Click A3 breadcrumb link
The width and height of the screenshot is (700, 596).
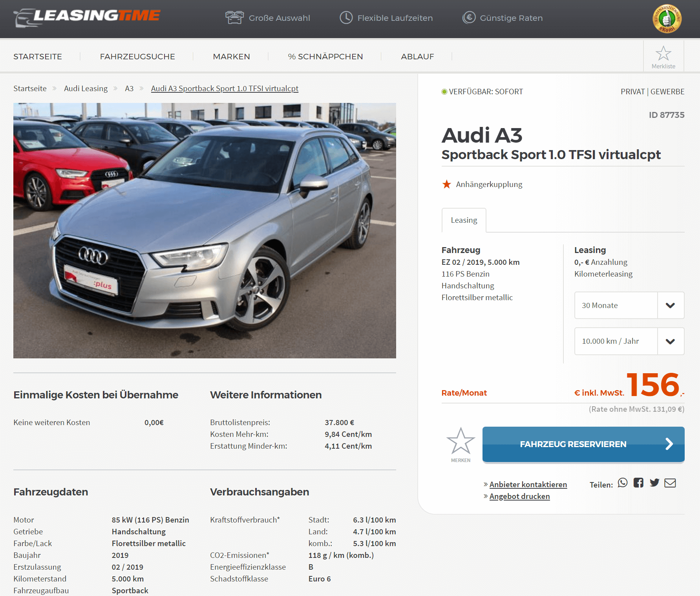point(129,88)
